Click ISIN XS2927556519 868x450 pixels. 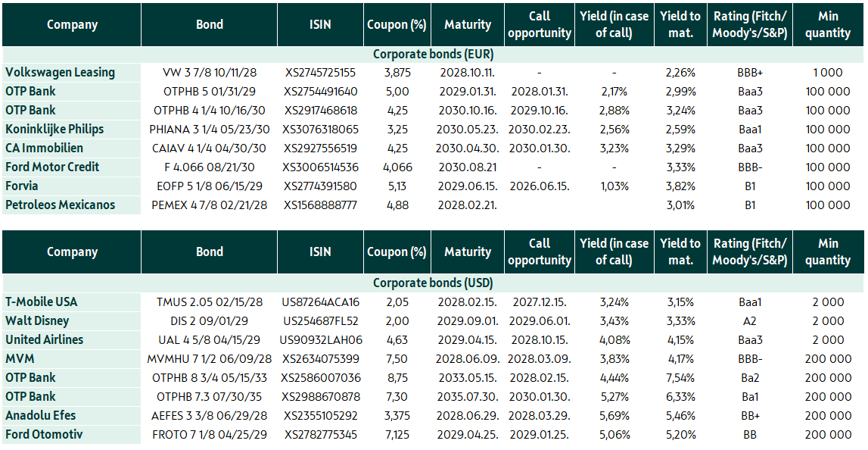click(x=321, y=148)
